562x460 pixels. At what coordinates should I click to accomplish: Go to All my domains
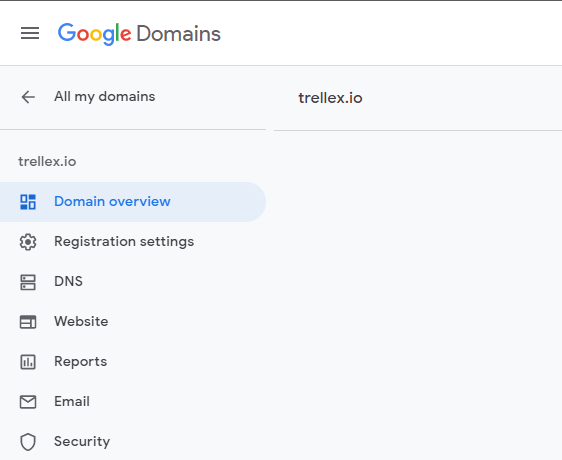[x=104, y=96]
